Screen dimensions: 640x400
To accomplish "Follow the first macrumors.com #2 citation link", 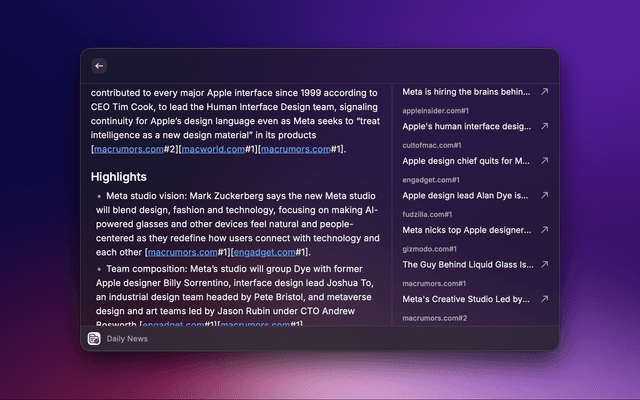I will 128,149.
